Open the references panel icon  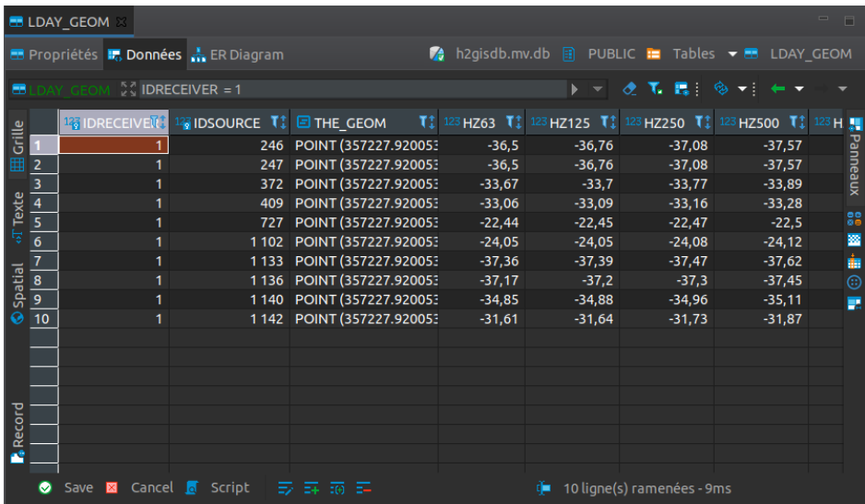[854, 303]
